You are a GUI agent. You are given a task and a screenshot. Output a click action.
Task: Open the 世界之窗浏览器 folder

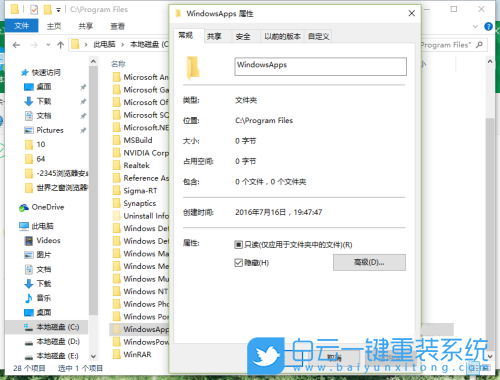[62, 188]
